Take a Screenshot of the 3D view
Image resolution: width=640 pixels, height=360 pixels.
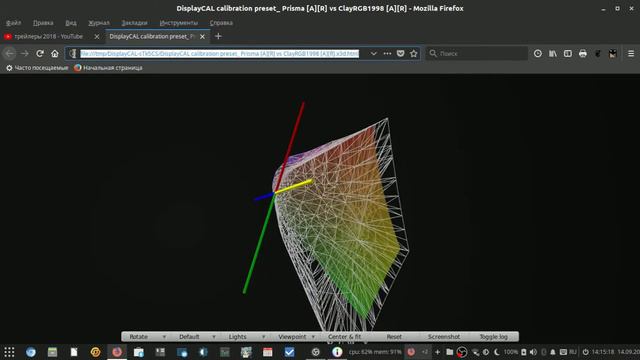[444, 337]
